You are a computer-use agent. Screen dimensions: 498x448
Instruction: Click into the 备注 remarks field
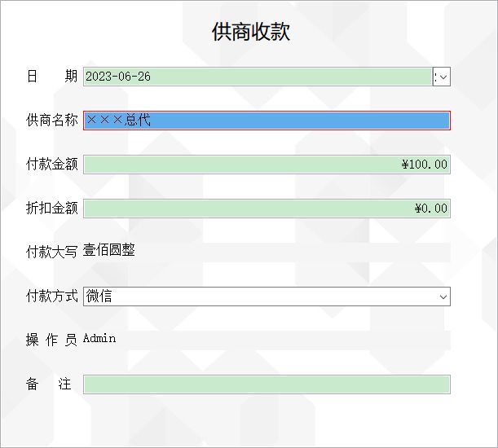(x=267, y=384)
